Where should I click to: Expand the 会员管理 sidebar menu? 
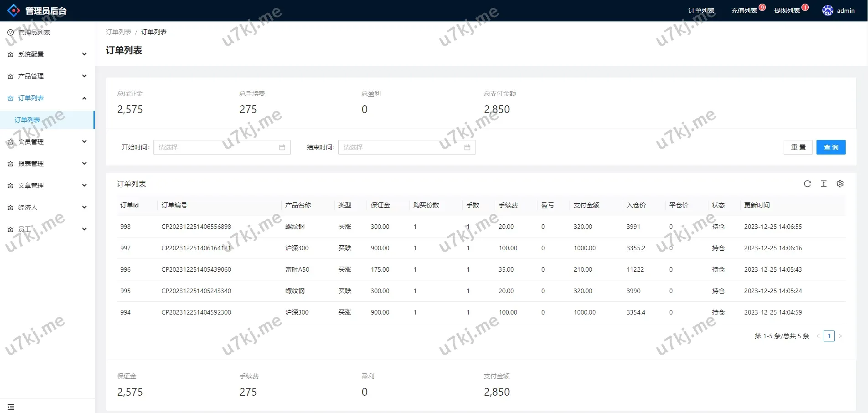(47, 142)
